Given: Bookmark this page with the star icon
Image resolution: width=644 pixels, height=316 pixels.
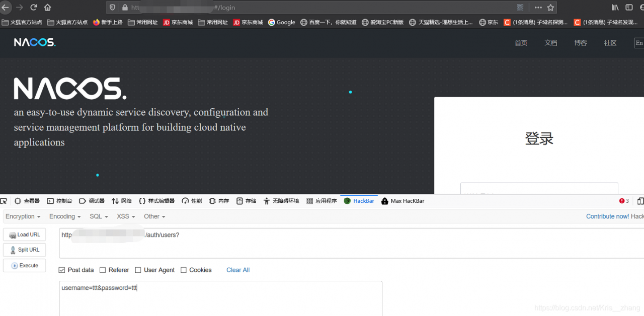Looking at the screenshot, I should [x=551, y=8].
